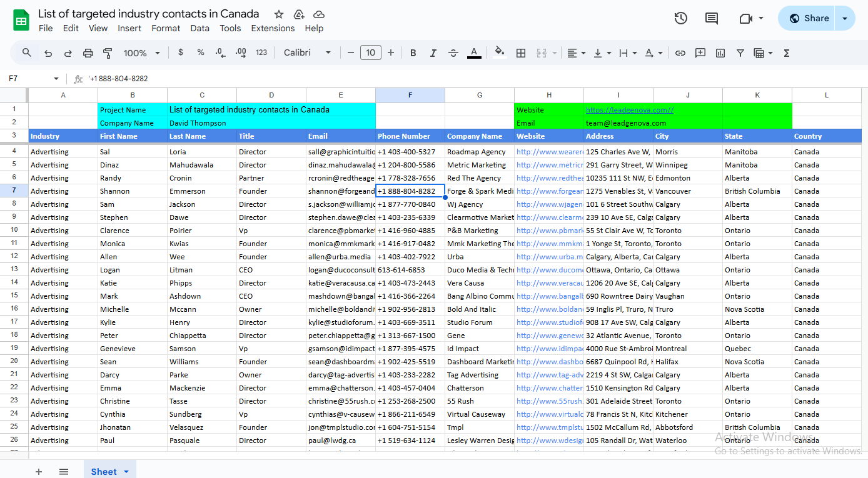Search the menus magnifier icon

(x=26, y=53)
